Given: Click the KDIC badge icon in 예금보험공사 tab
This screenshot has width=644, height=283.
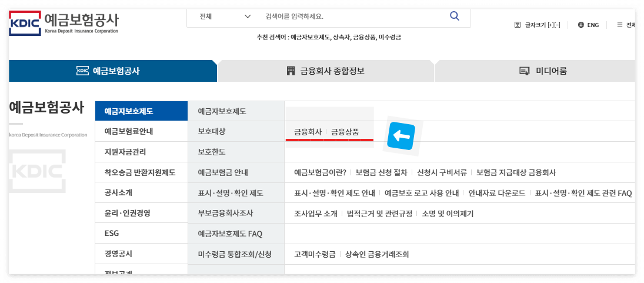Looking at the screenshot, I should [82, 71].
